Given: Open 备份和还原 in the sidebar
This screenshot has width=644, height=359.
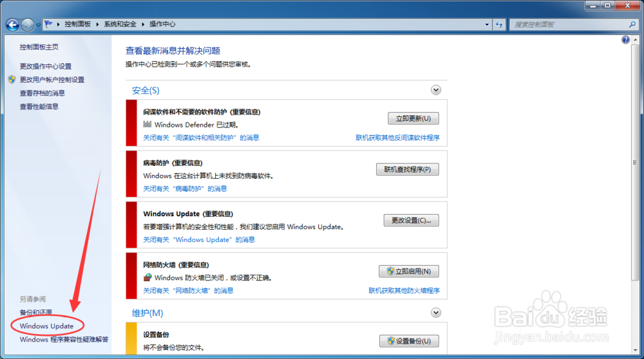Looking at the screenshot, I should (x=35, y=313).
